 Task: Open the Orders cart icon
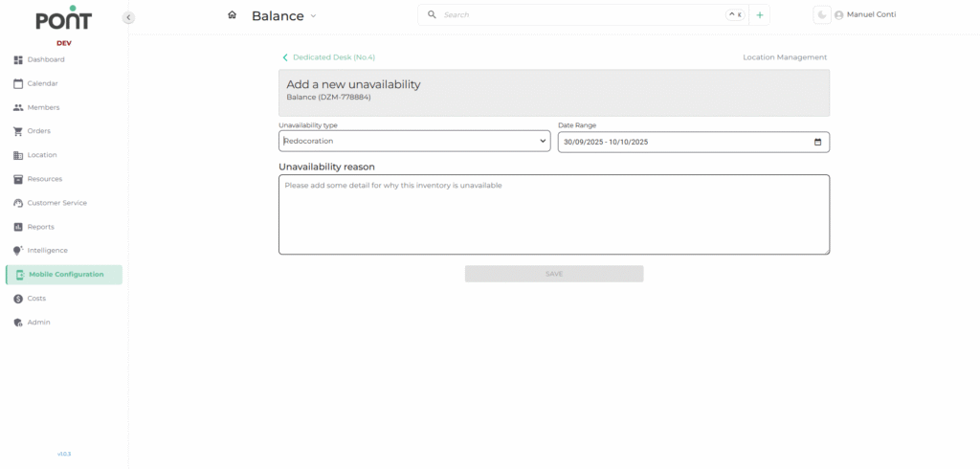(18, 131)
